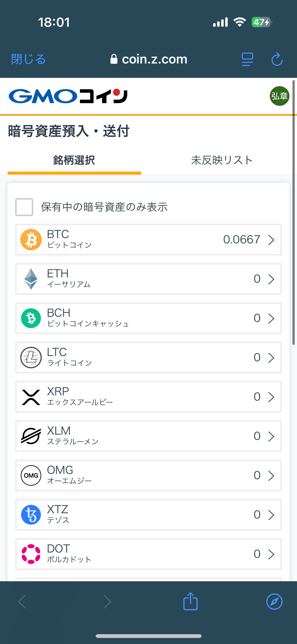Enable 保有中の暗号資産のみ表示 checkbox

point(24,207)
